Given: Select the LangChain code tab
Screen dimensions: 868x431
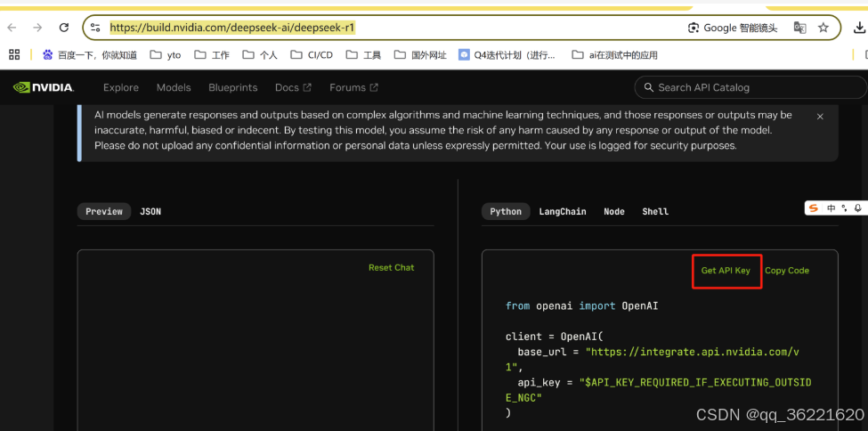Looking at the screenshot, I should point(563,212).
